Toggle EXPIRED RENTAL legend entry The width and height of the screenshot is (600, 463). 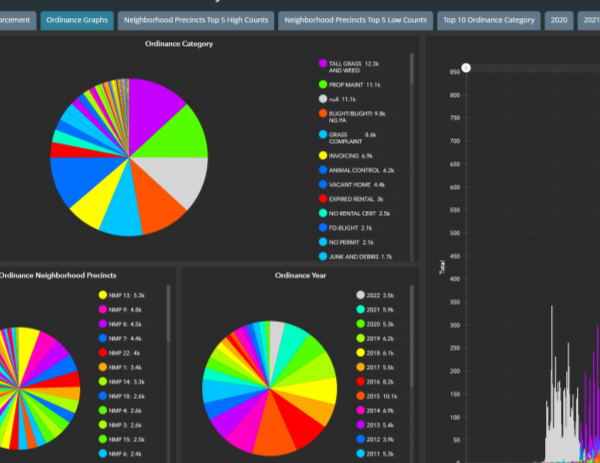[x=351, y=199]
